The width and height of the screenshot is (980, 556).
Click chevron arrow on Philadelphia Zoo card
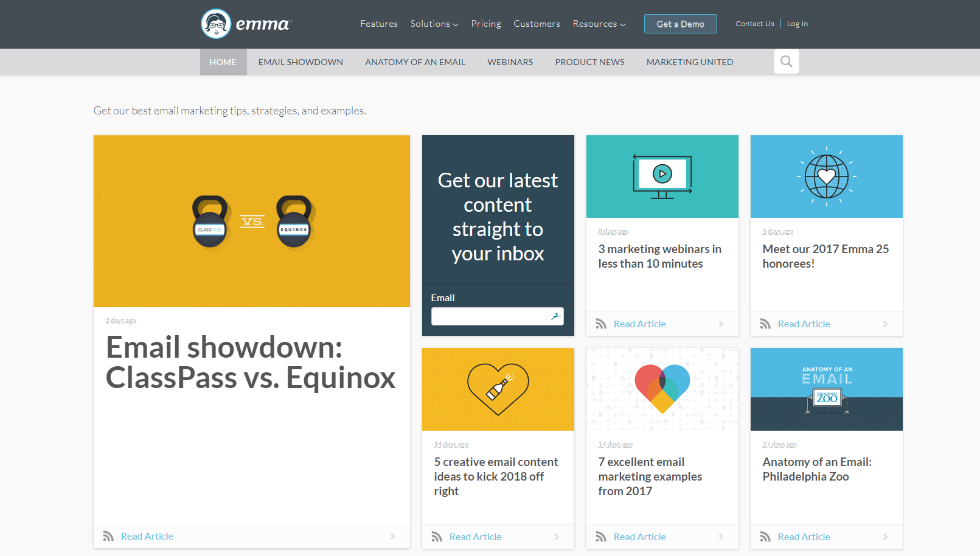coord(885,537)
